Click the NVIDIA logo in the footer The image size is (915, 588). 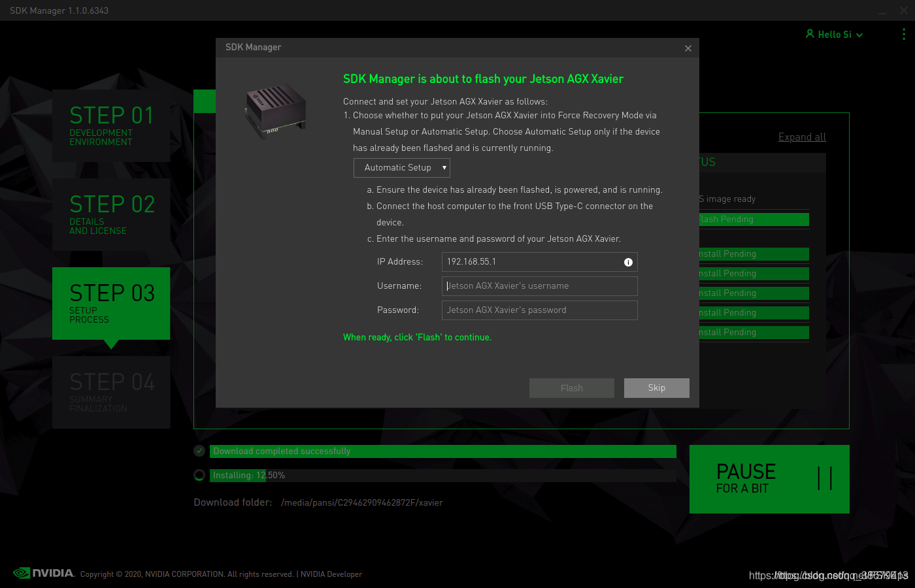[x=44, y=573]
